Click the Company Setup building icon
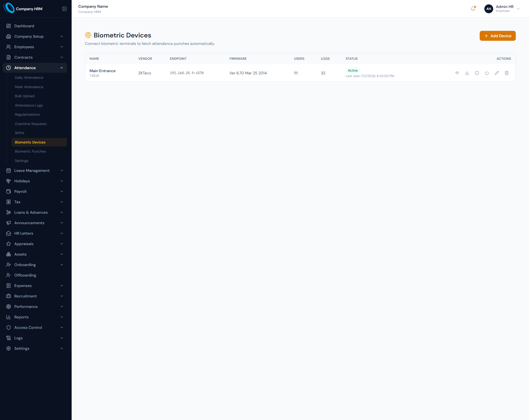Screen dimensions: 529x420 [9, 36]
